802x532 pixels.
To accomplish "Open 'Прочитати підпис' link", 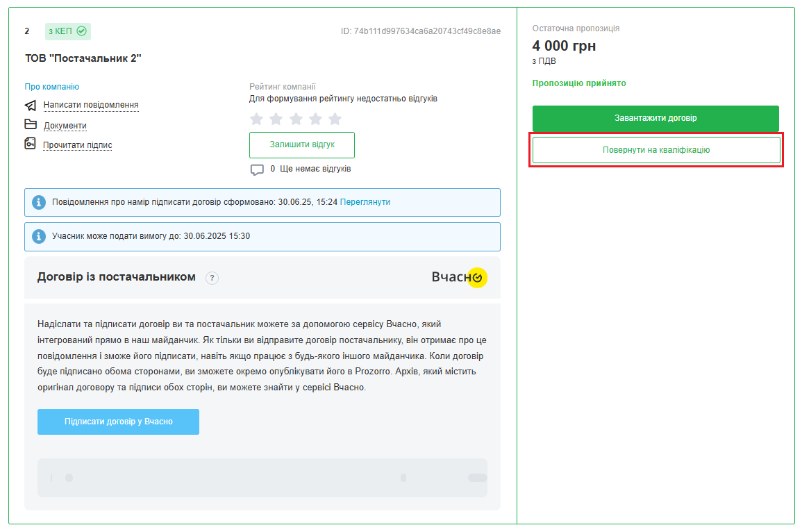I will pos(78,145).
